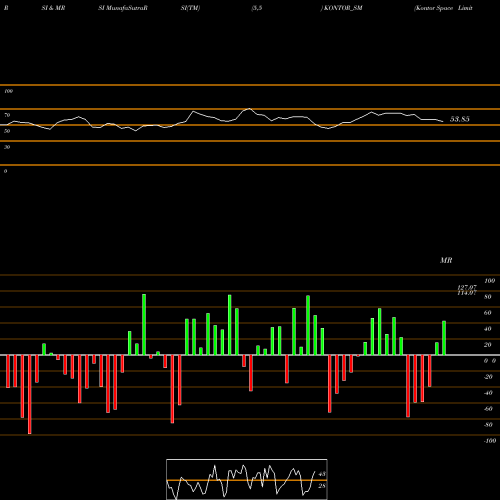Click the MR axis -80 label
The image size is (500, 500).
tap(488, 425)
